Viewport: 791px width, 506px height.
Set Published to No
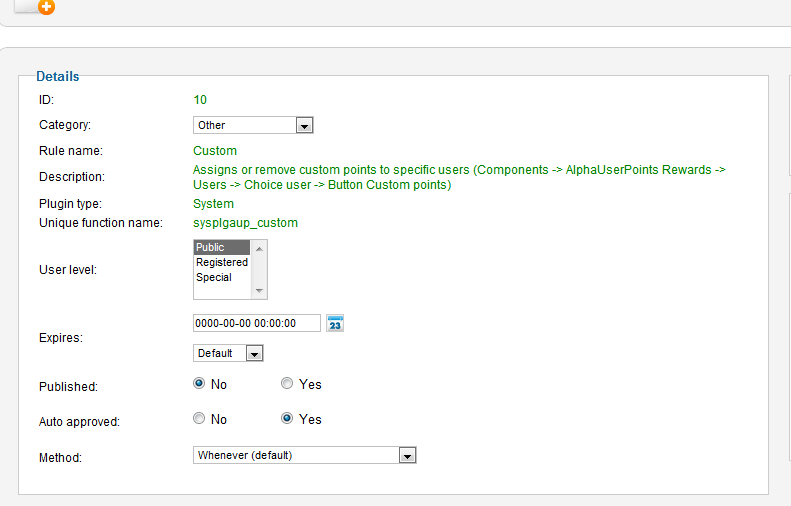pos(199,384)
